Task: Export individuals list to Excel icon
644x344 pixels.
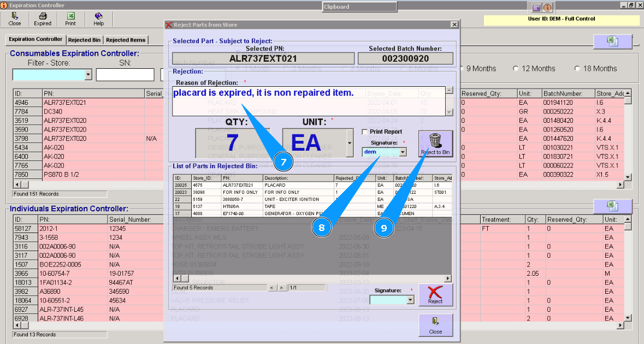Action: pyautogui.click(x=612, y=206)
